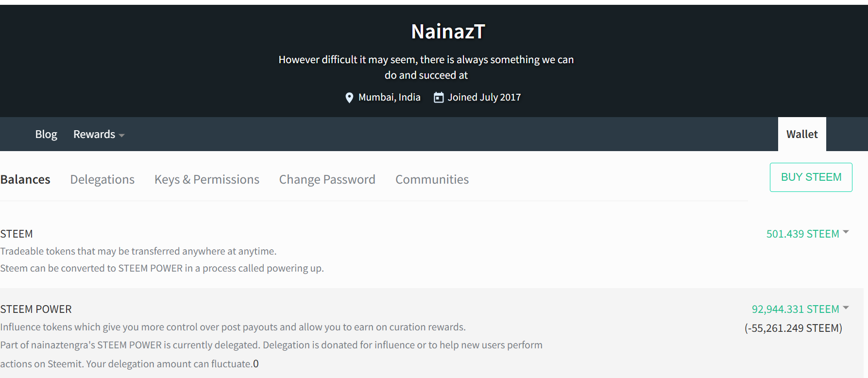This screenshot has width=868, height=378.
Task: Click the STEEM POWER heading
Action: (36, 309)
